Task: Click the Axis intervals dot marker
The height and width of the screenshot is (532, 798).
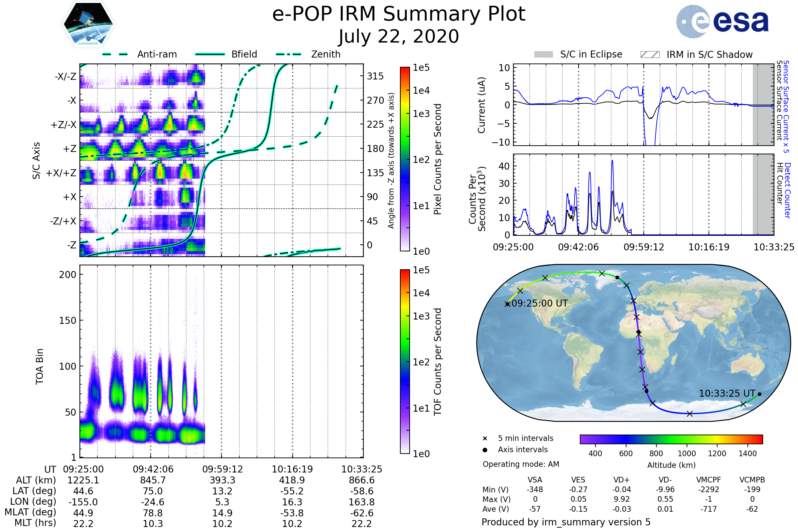Action: pos(485,450)
